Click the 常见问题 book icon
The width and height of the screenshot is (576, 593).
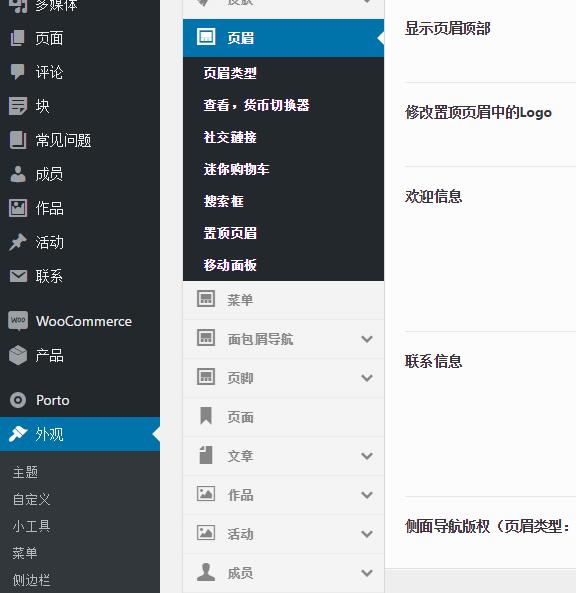pyautogui.click(x=18, y=140)
